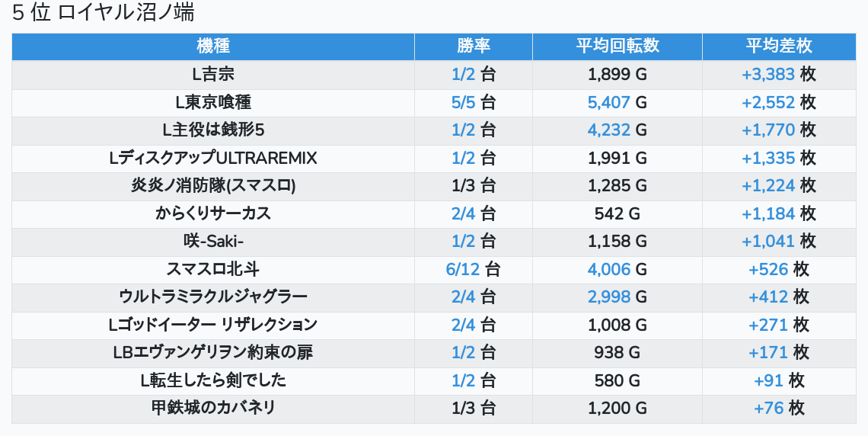Click the 機種 column header
868x436 pixels.
[x=213, y=46]
